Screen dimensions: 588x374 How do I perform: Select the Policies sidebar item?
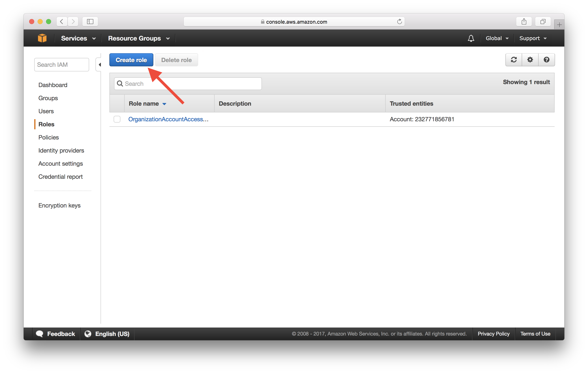click(48, 137)
